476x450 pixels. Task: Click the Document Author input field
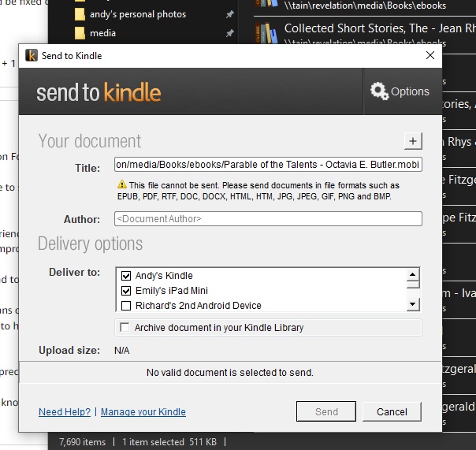tap(268, 218)
